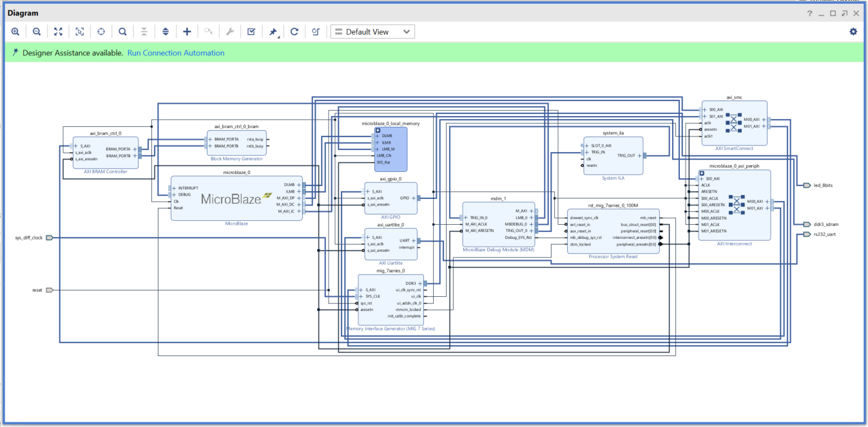Screen dimensions: 868x427
Task: Expand UART interface on axi_uartlite_0
Action: [413, 240]
